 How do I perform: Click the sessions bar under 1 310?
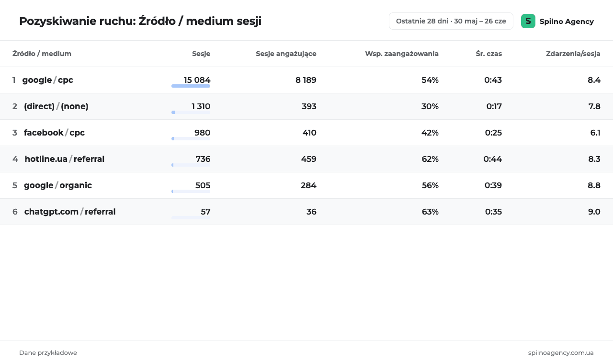191,113
